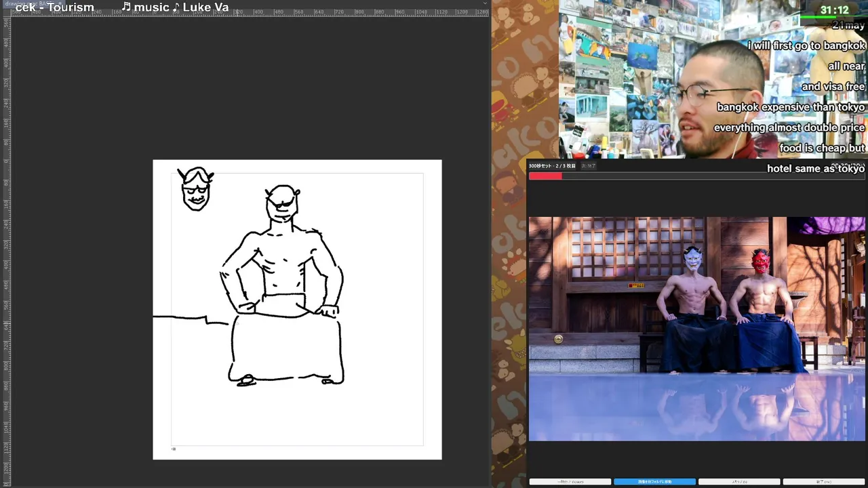This screenshot has width=868, height=488.
Task: Click the '300秒セット - 2 / 3 枚目' label
Action: click(552, 166)
